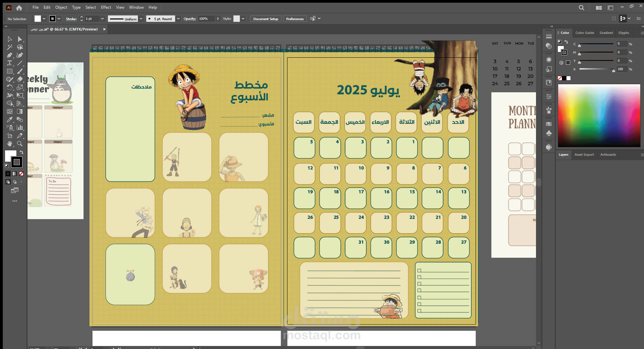Open Uniform width profile dropdown

[x=141, y=19]
